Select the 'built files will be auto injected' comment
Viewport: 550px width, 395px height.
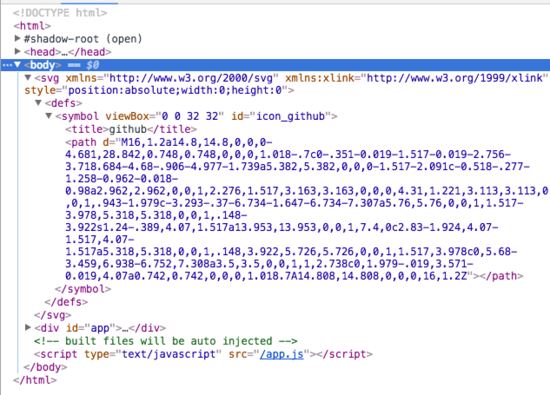166,341
